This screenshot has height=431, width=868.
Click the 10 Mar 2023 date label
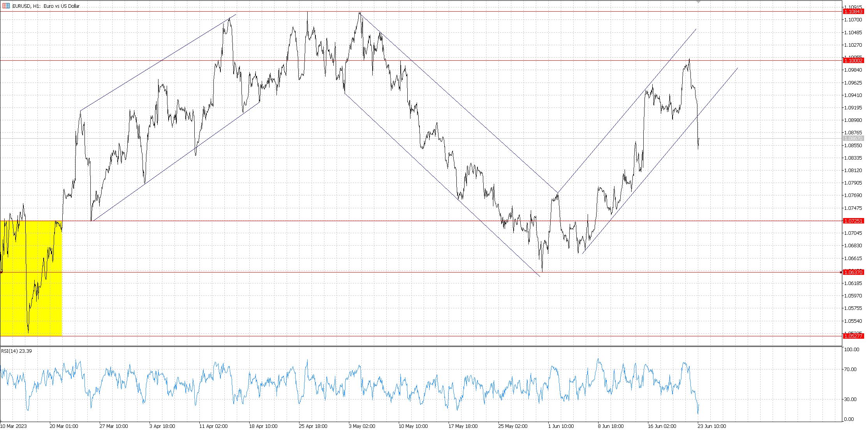(14, 426)
